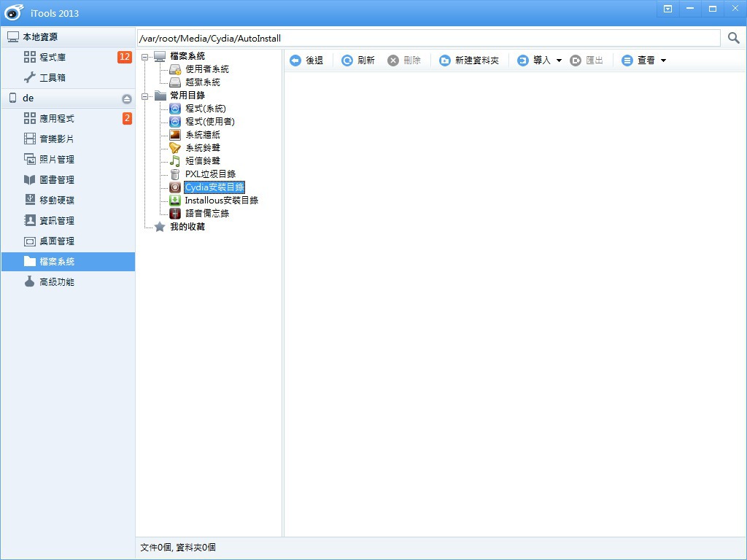Select 使用者系統 drive icon in tree
Viewport: 747px width, 560px height.
[175, 69]
